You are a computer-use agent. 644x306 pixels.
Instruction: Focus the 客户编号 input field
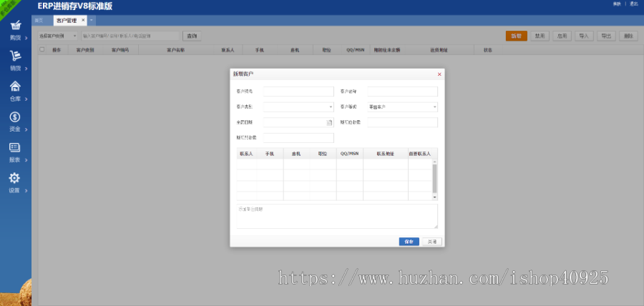point(298,92)
